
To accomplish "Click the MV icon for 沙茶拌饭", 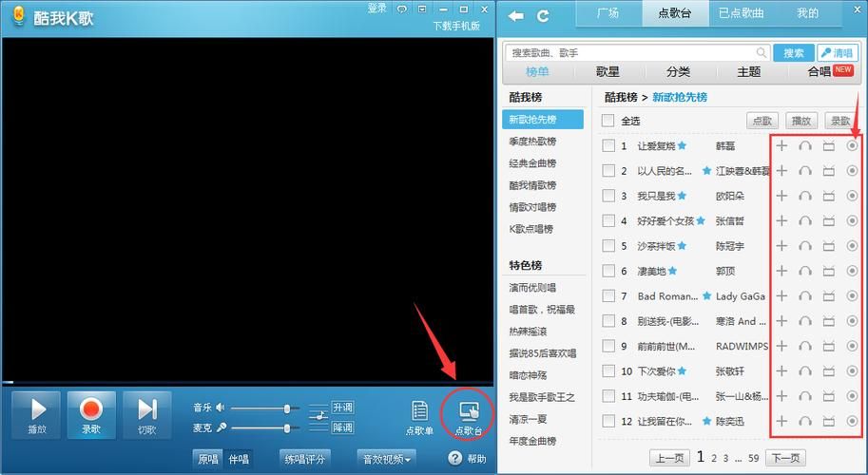I will coord(828,246).
